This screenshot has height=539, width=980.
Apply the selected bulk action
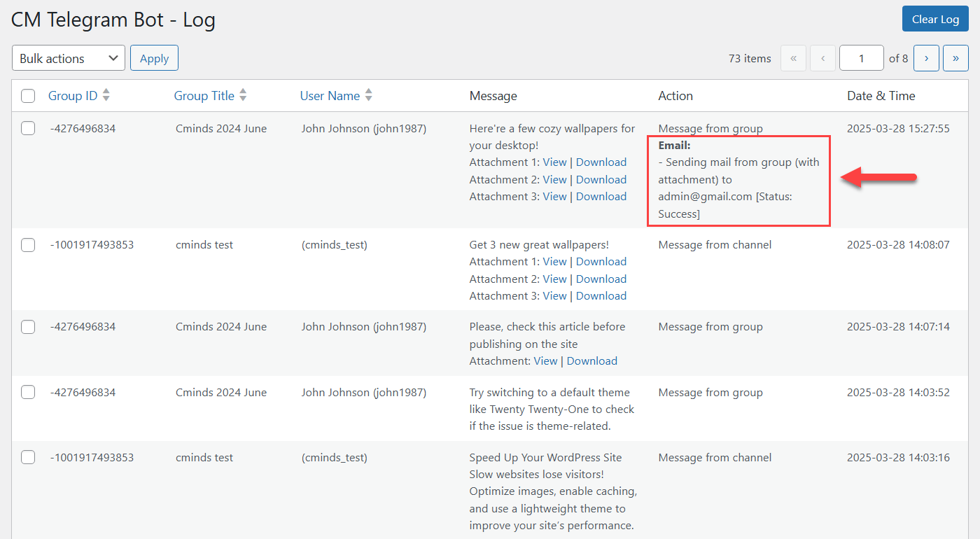click(154, 59)
